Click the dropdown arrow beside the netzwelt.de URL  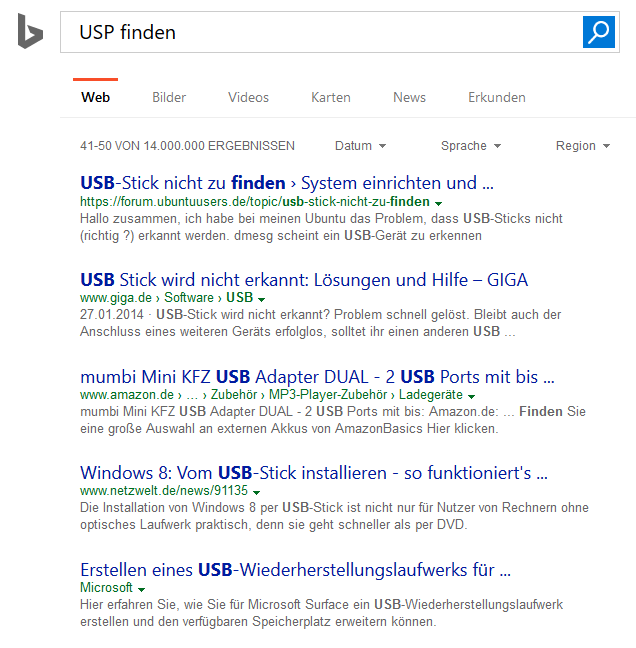coord(257,492)
